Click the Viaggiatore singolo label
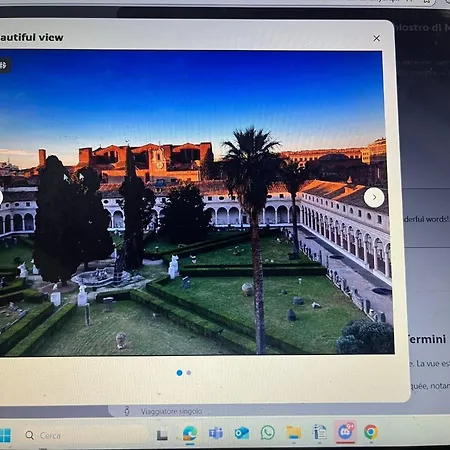Viewport: 450px width, 450px height. coord(171,411)
